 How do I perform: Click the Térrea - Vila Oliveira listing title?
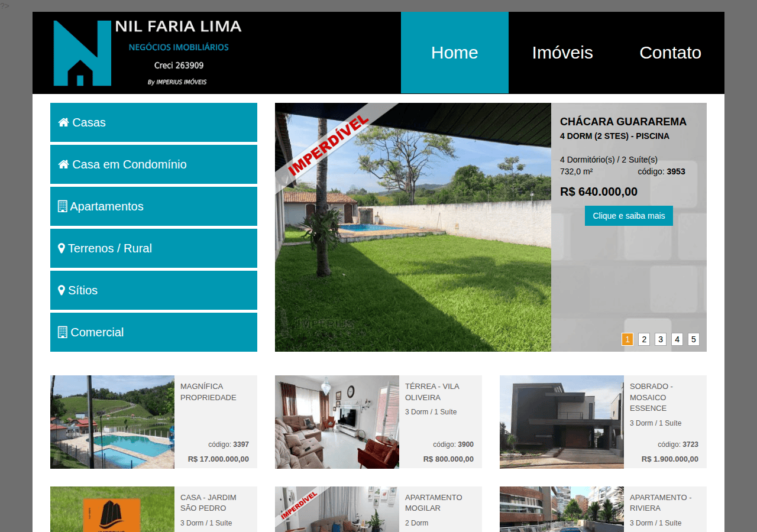432,392
